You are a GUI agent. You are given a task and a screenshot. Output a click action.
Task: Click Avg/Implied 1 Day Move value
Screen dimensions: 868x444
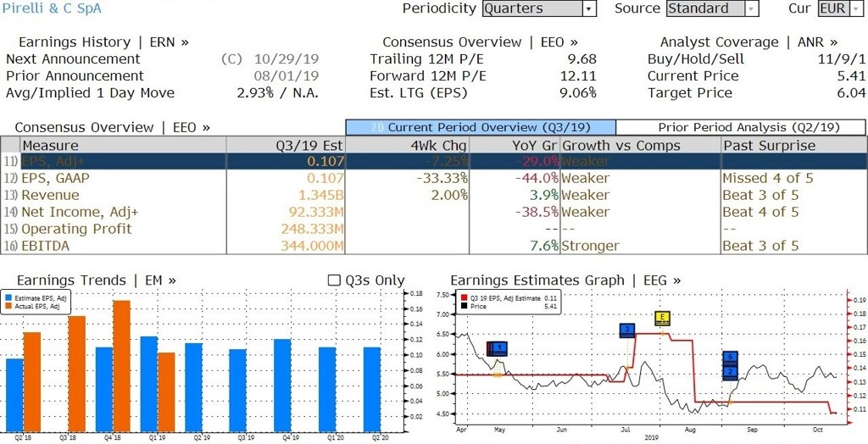tap(278, 93)
